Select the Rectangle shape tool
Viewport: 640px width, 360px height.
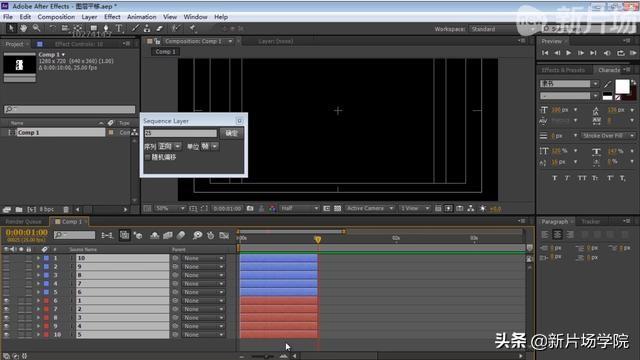pyautogui.click(x=93, y=28)
